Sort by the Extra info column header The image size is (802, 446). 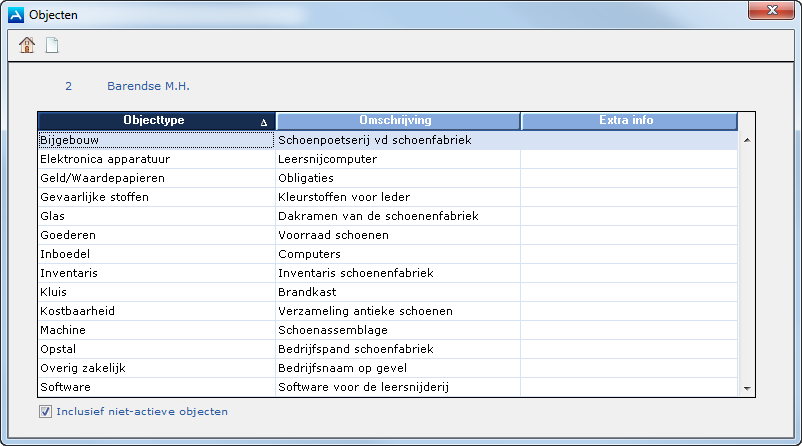coord(629,121)
